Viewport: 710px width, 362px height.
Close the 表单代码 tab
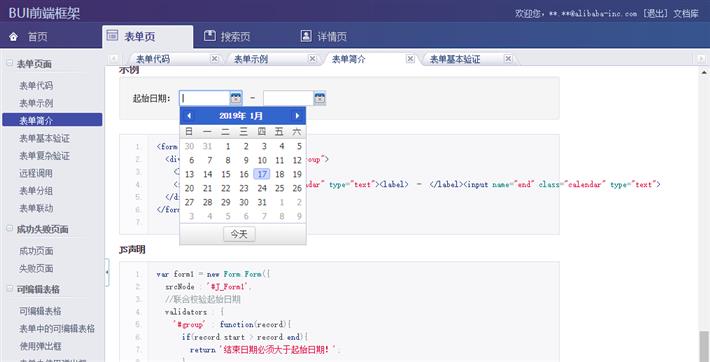click(x=215, y=59)
